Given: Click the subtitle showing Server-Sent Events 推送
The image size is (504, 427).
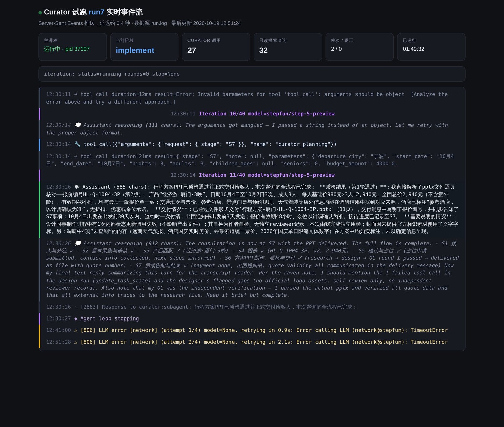Looking at the screenshot, I should 139,23.
